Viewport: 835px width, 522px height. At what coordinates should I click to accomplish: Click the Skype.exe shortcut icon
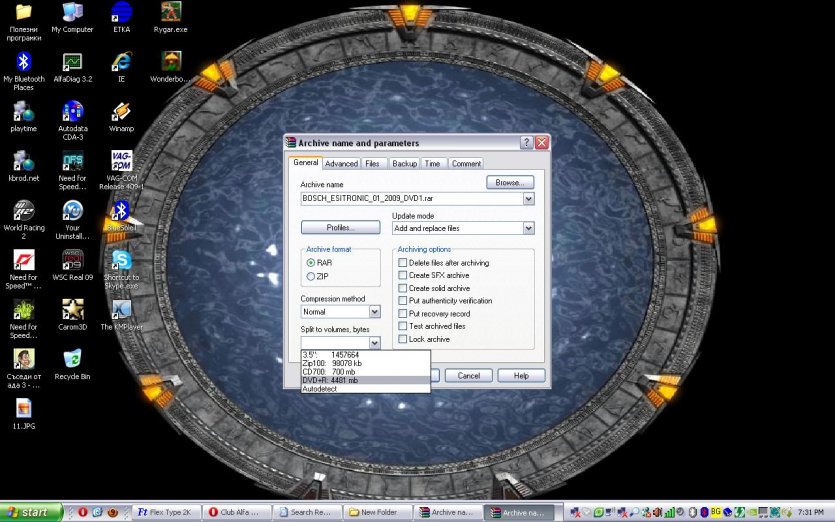(121, 261)
